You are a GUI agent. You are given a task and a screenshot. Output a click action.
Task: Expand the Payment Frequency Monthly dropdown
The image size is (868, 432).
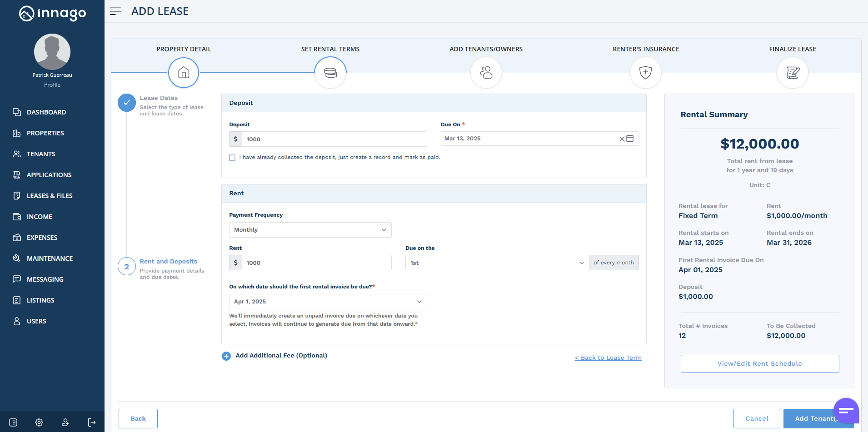click(310, 230)
